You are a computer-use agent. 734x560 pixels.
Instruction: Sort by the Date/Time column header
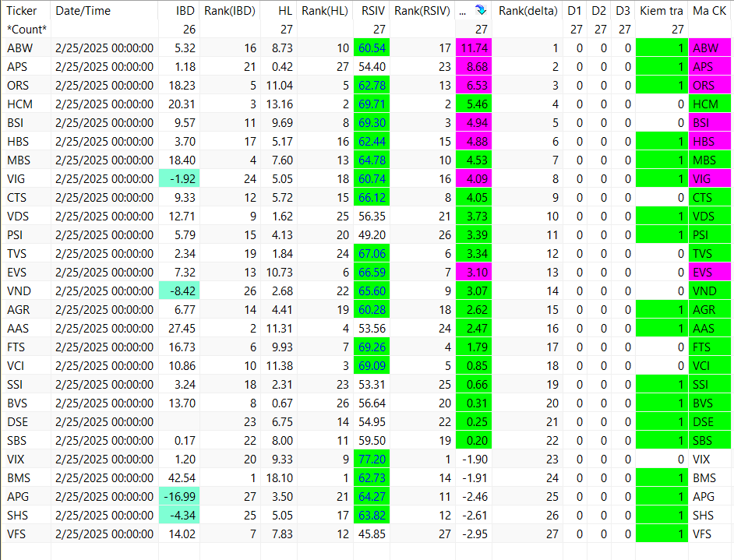tap(83, 11)
